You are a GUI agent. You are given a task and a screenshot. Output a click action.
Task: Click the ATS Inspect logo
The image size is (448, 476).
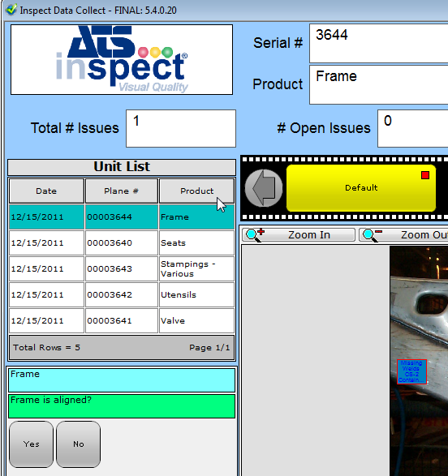pos(122,59)
